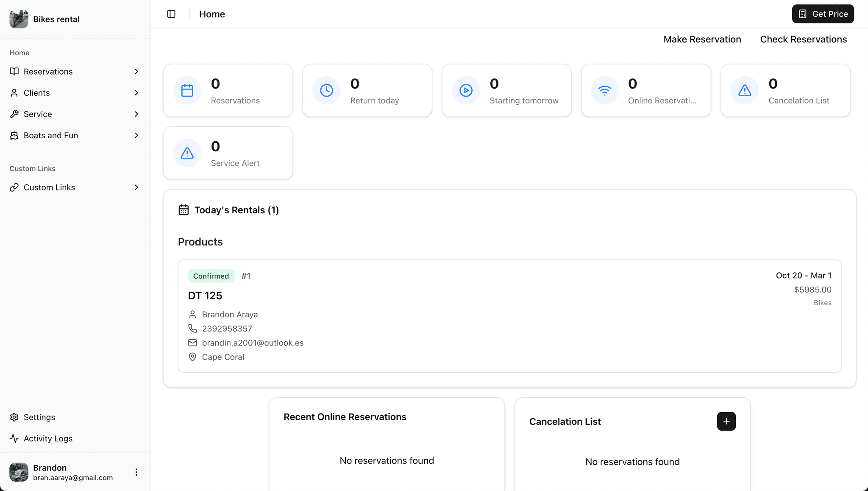The width and height of the screenshot is (868, 491).
Task: Click the Bikes rental logo image
Action: click(19, 19)
